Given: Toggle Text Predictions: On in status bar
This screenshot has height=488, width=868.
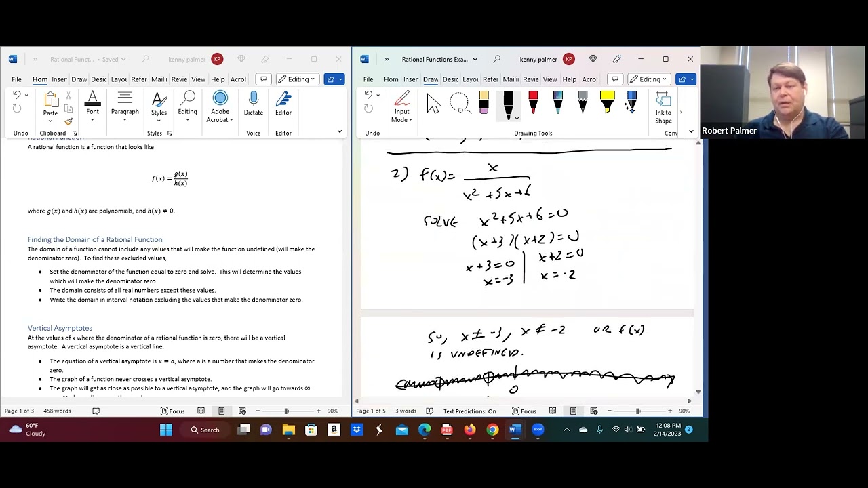Looking at the screenshot, I should [x=469, y=411].
